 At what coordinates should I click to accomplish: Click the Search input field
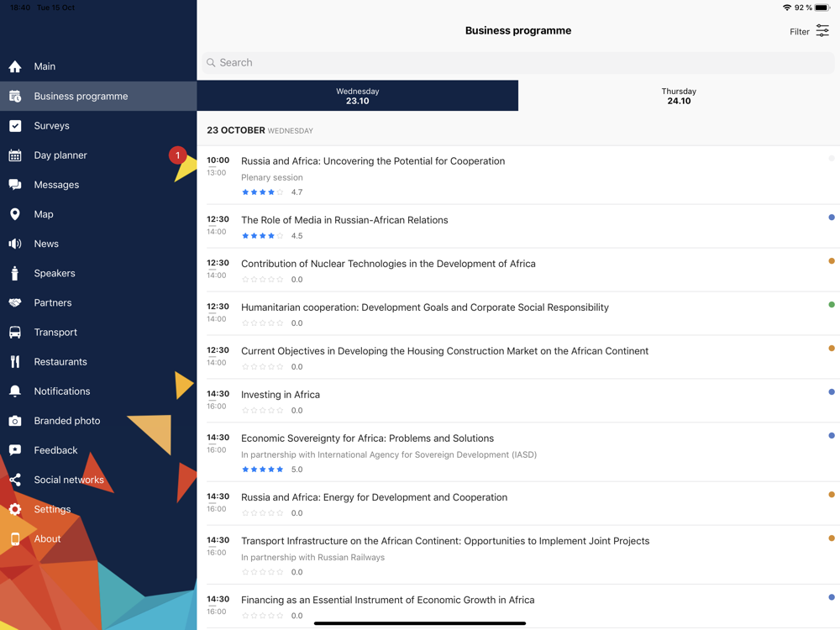[518, 63]
